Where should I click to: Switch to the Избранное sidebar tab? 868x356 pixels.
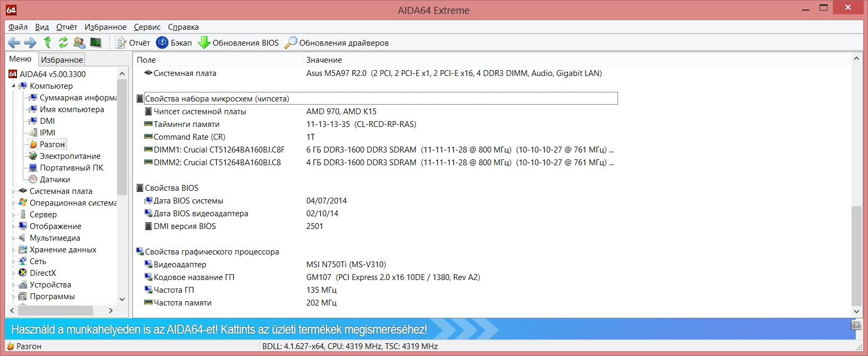(62, 60)
